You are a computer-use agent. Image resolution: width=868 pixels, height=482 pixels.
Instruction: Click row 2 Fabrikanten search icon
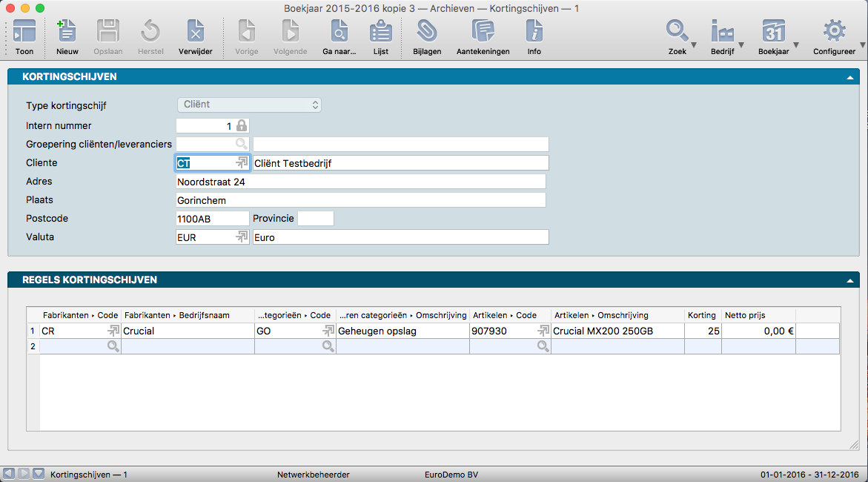pyautogui.click(x=113, y=346)
